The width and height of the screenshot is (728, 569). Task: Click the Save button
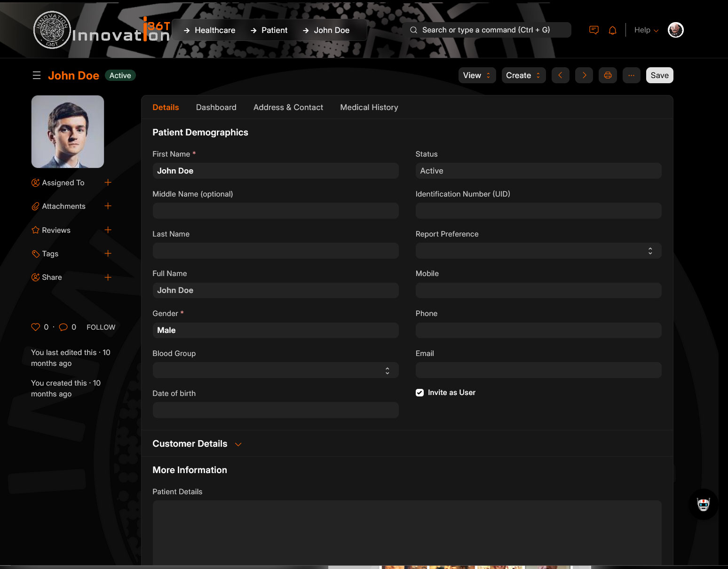[x=659, y=75]
